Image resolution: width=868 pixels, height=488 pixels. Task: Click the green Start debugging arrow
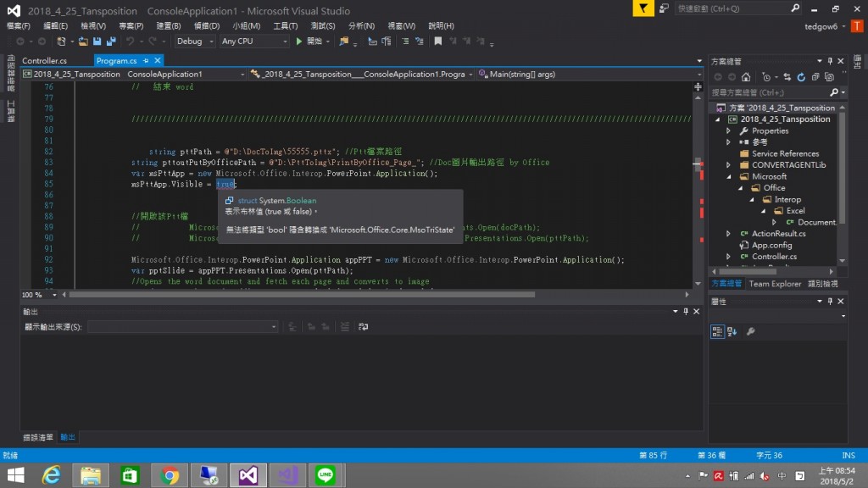299,41
